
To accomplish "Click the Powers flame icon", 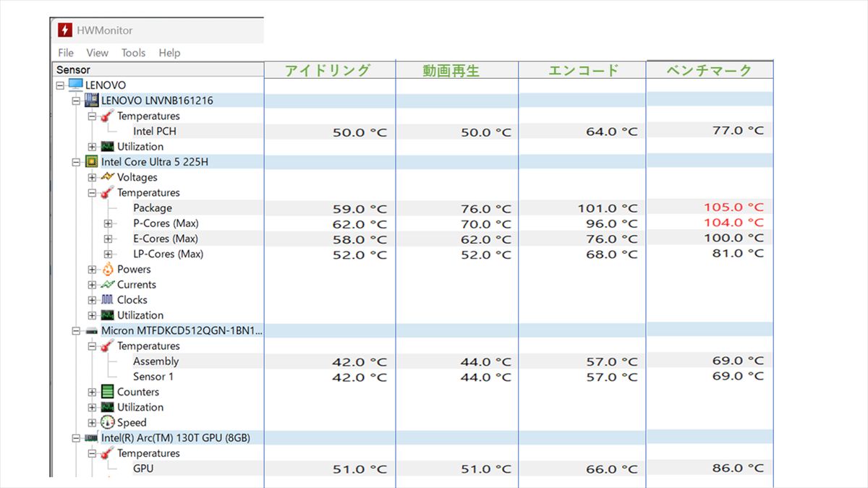I will point(107,269).
